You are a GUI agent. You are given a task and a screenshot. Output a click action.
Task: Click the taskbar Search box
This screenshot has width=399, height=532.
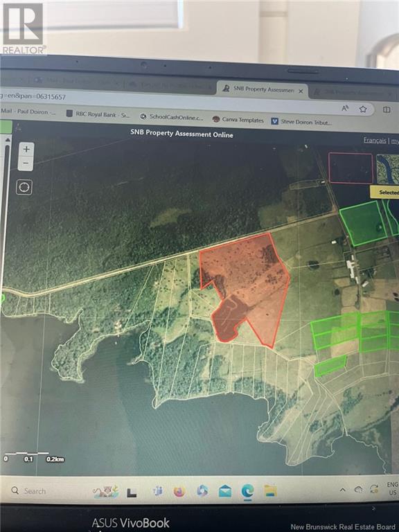tap(29, 490)
